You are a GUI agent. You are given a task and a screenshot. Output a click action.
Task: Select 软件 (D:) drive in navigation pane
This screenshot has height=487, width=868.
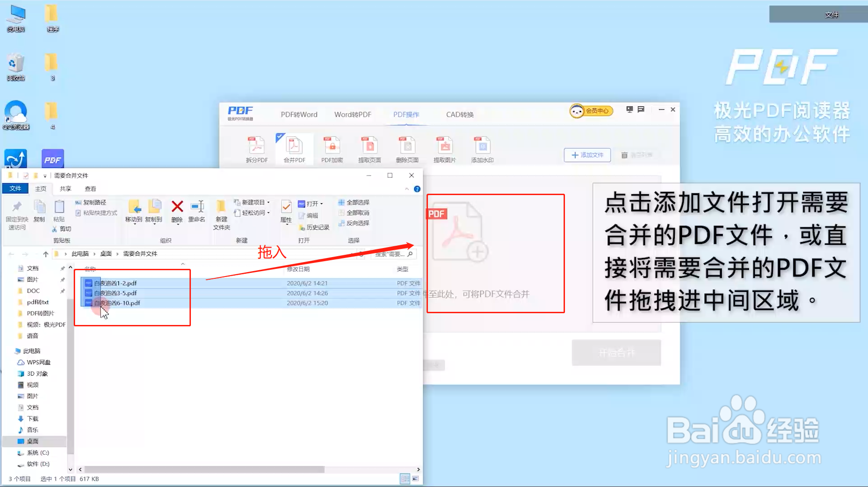click(x=38, y=464)
